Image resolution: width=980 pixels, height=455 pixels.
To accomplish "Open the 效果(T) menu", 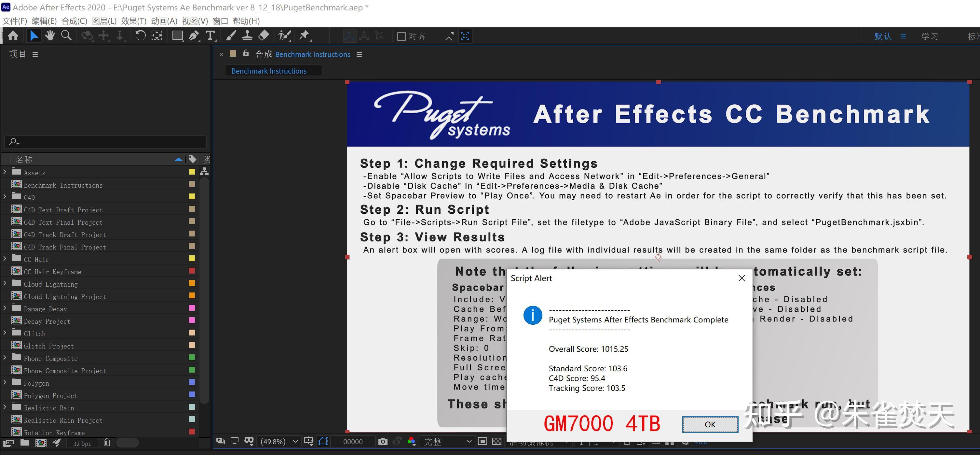I will pos(133,21).
